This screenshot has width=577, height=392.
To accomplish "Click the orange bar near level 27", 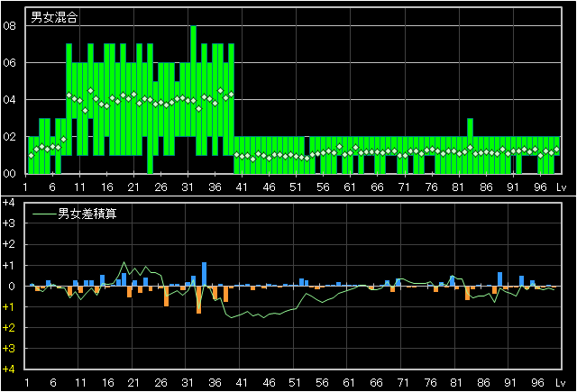I will click(166, 296).
